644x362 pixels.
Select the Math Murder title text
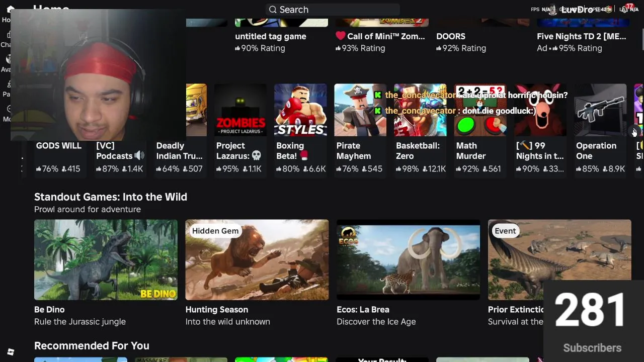click(x=471, y=151)
